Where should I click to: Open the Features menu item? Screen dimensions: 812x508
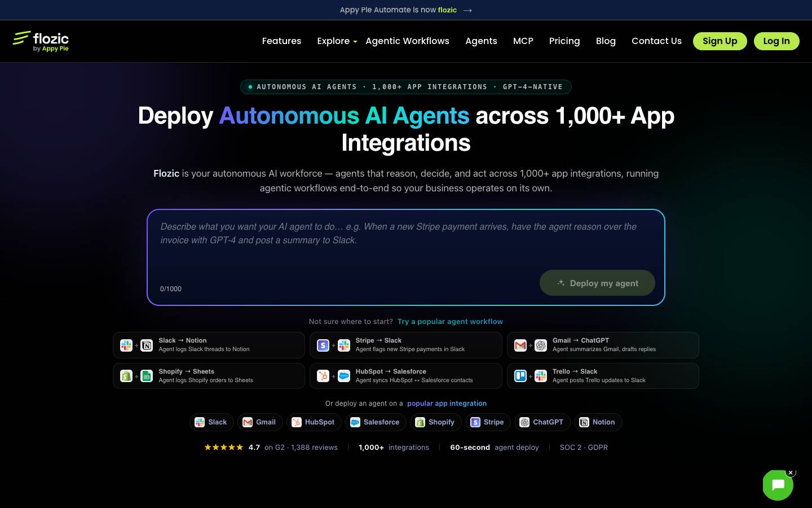point(281,41)
